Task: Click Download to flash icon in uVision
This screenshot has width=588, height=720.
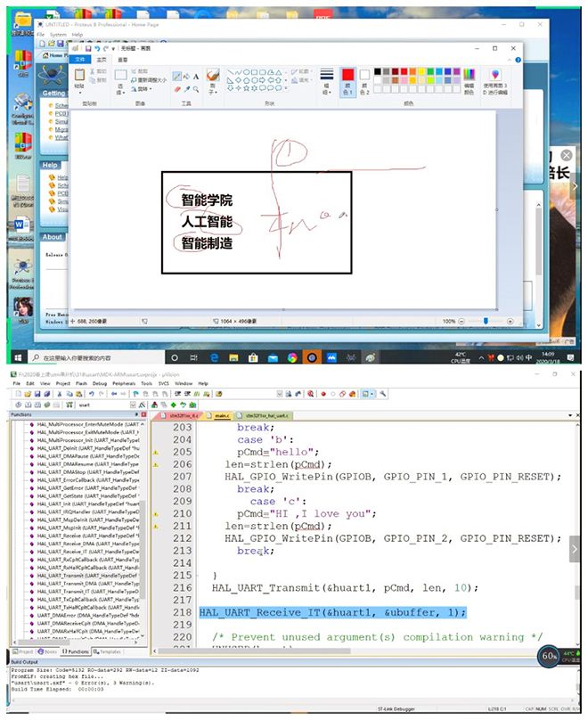Action: pyautogui.click(x=69, y=405)
